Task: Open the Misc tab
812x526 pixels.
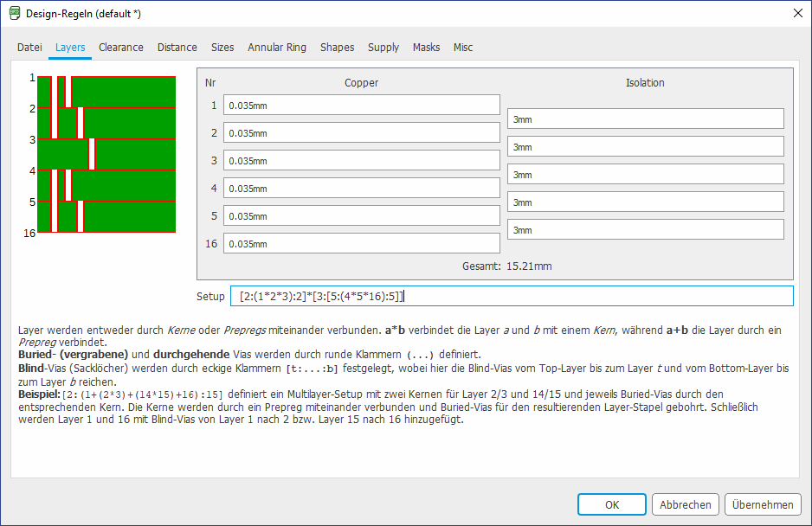Action: [463, 47]
